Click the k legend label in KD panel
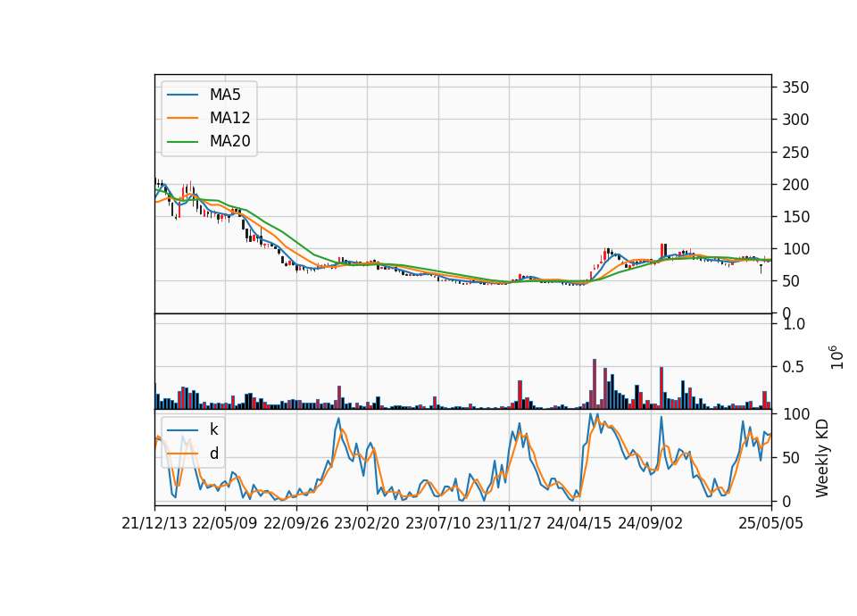 click(x=213, y=429)
